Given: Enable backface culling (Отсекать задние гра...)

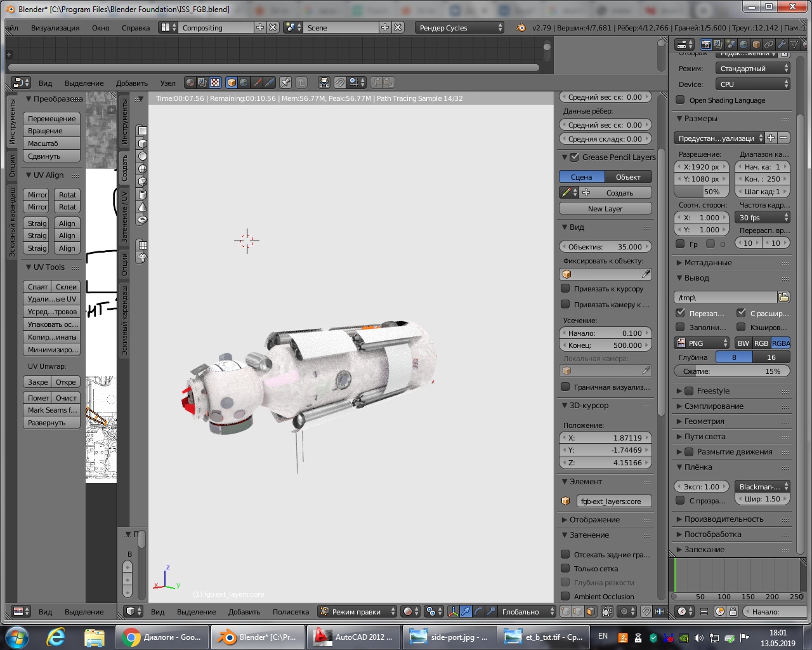Looking at the screenshot, I should (x=565, y=554).
